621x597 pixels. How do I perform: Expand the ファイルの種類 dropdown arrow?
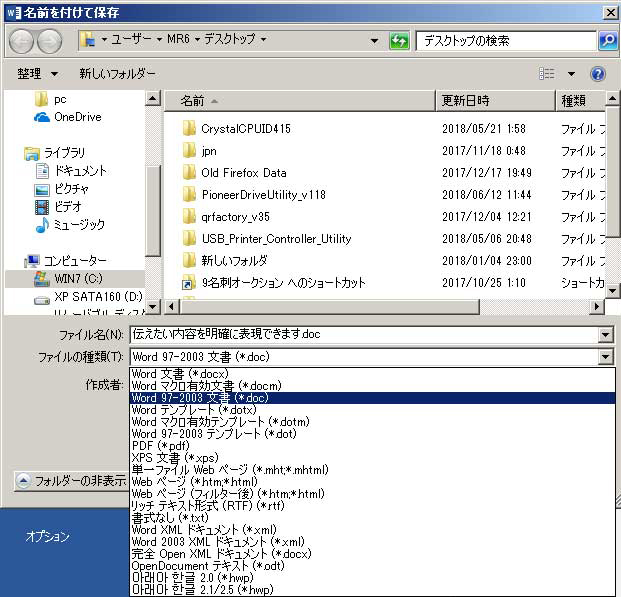[x=604, y=357]
